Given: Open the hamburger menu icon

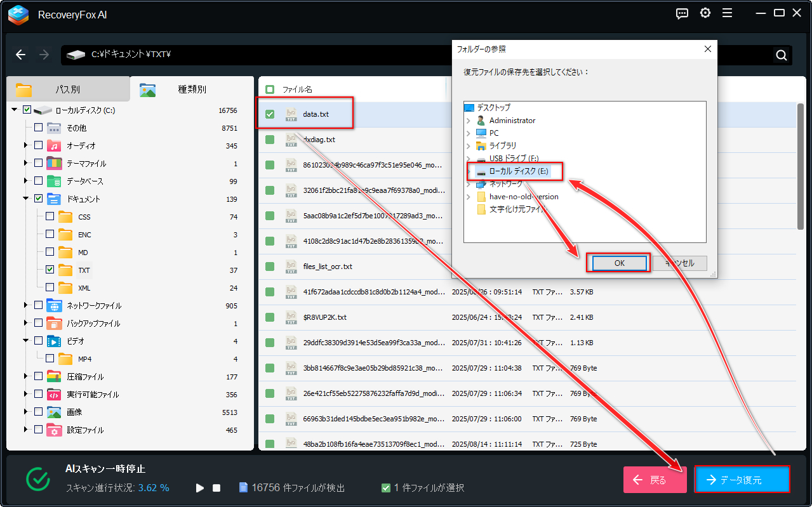Looking at the screenshot, I should coord(728,13).
